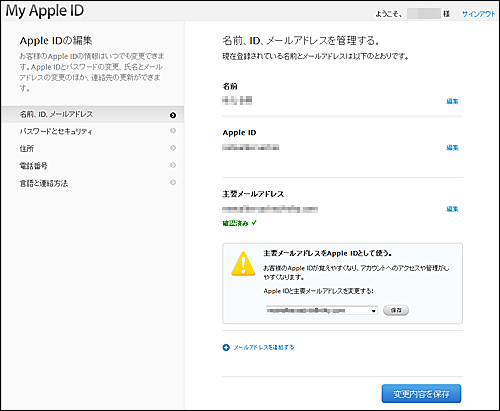Open the email address dropdown

[x=322, y=310]
